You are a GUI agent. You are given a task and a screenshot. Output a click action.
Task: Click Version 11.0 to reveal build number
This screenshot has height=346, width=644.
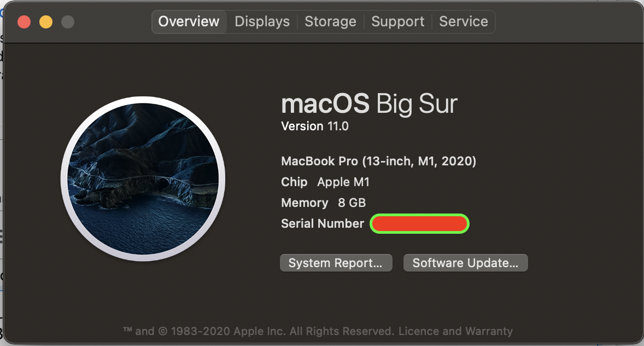click(x=314, y=126)
